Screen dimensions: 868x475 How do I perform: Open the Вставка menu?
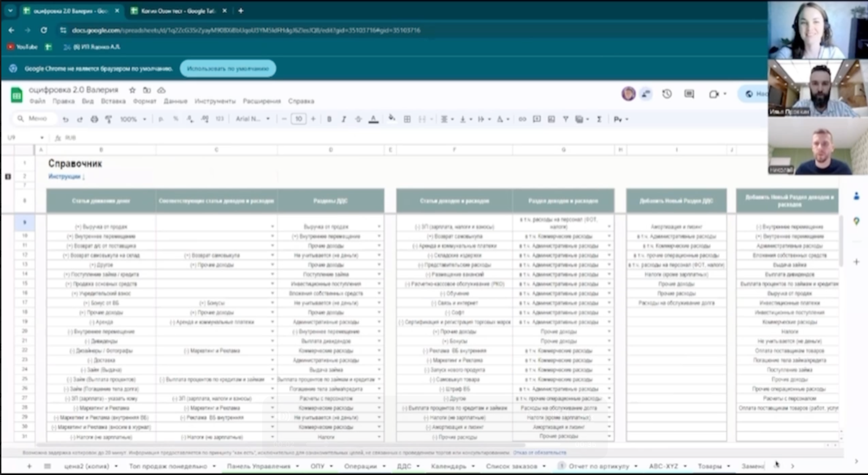113,101
